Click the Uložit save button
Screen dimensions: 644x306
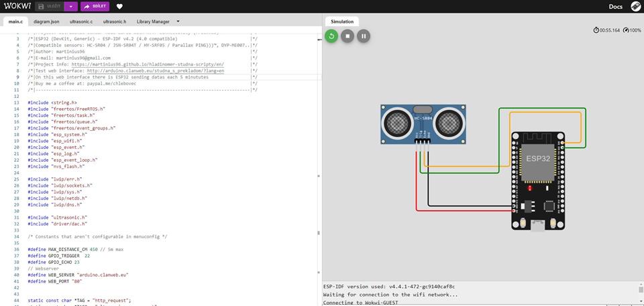50,7
